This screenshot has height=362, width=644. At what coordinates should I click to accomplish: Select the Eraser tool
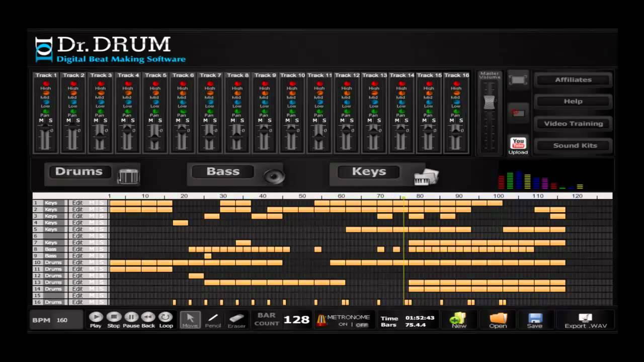(x=236, y=320)
